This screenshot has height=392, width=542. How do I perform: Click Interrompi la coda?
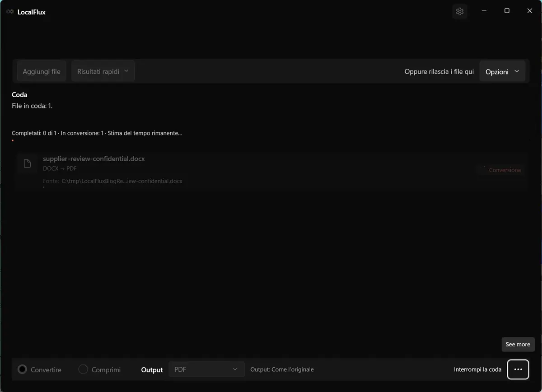click(477, 369)
